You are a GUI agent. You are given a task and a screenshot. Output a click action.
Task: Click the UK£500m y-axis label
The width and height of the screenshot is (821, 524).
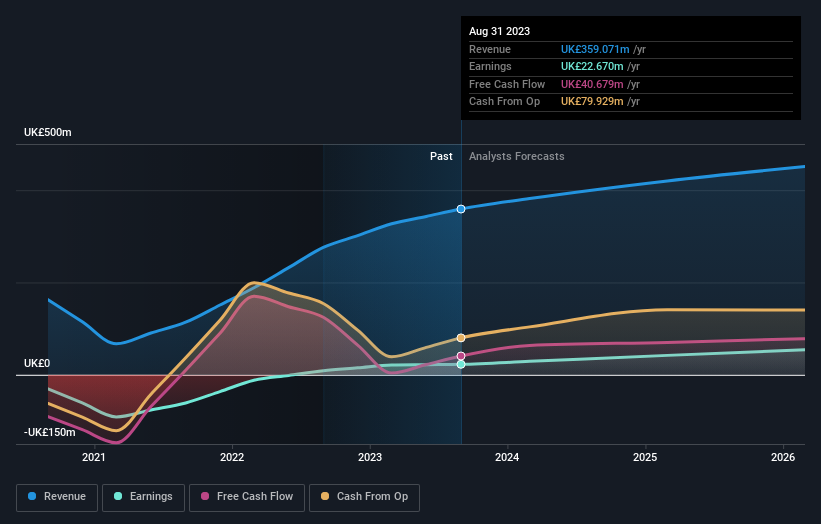(48, 132)
